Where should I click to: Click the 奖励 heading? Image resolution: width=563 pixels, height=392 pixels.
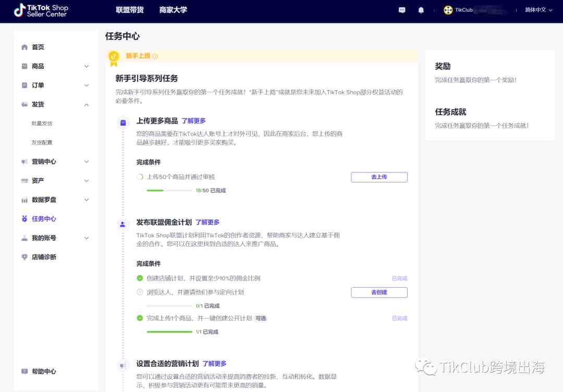443,66
